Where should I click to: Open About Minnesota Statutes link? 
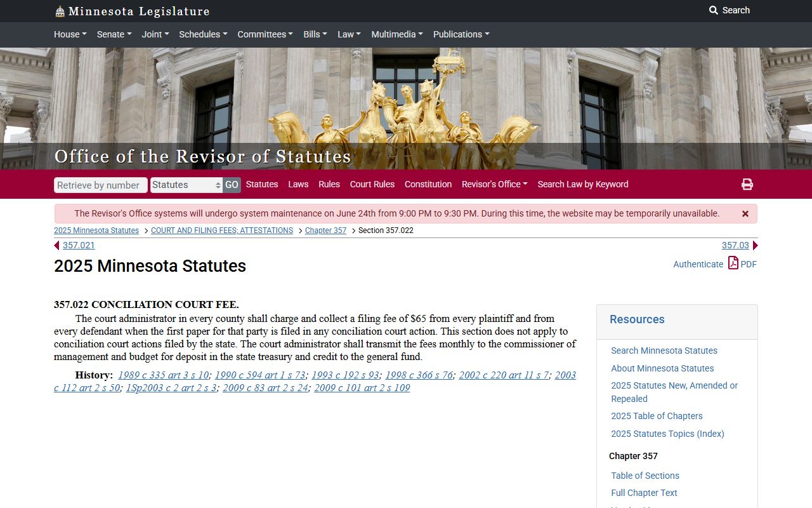(662, 368)
